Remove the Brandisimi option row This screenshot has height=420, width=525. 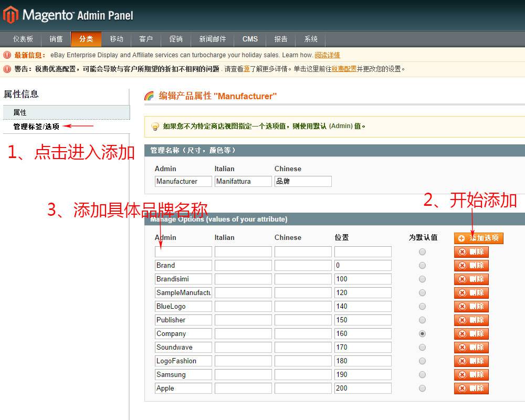point(471,279)
